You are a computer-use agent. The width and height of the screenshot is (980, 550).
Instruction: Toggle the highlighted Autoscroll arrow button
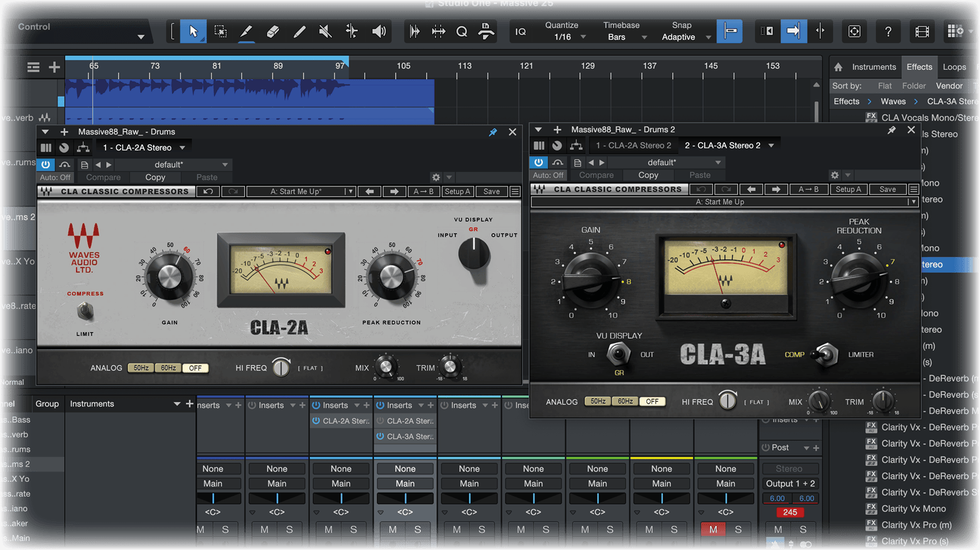793,31
